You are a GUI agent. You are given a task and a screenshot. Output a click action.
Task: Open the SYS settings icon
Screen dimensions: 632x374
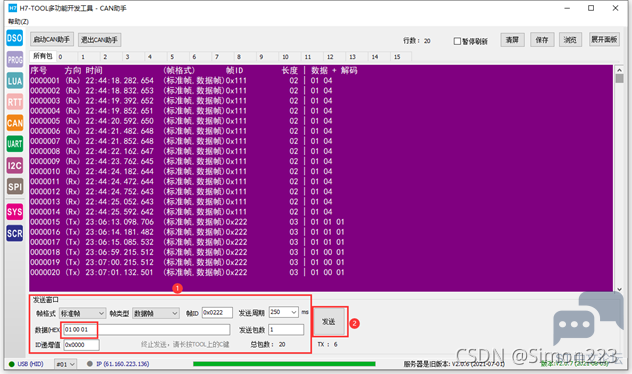click(15, 212)
